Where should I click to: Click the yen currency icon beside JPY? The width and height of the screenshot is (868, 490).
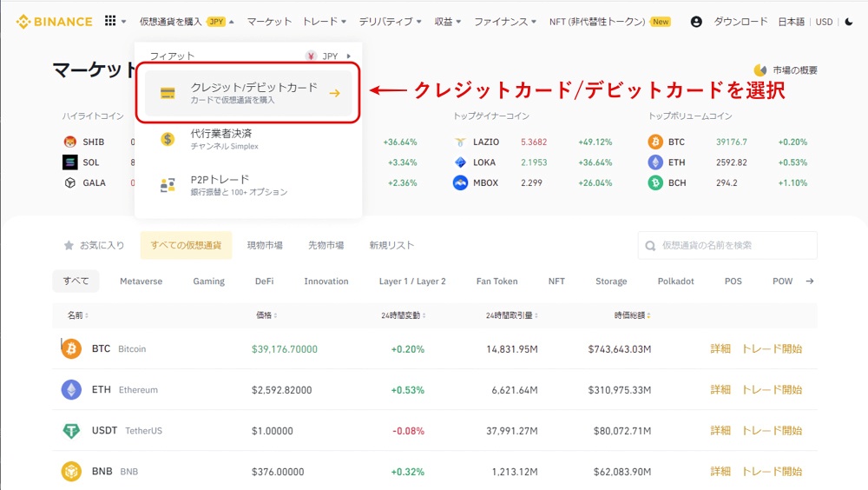[x=311, y=56]
